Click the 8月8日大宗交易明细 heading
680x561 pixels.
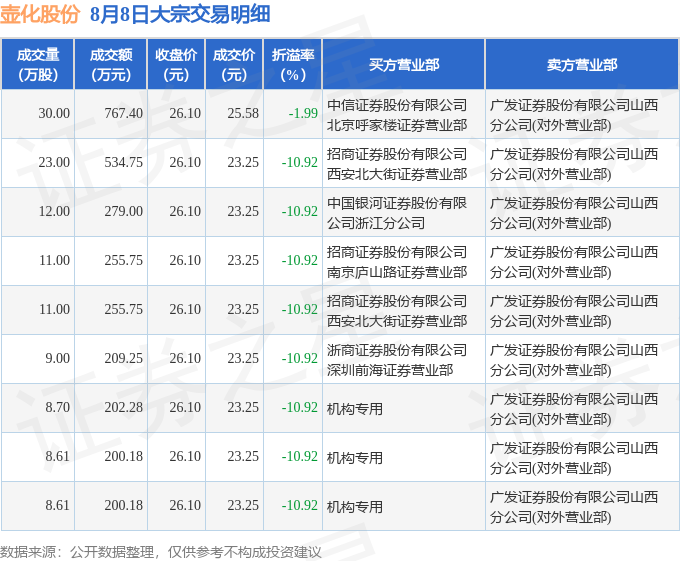click(180, 14)
